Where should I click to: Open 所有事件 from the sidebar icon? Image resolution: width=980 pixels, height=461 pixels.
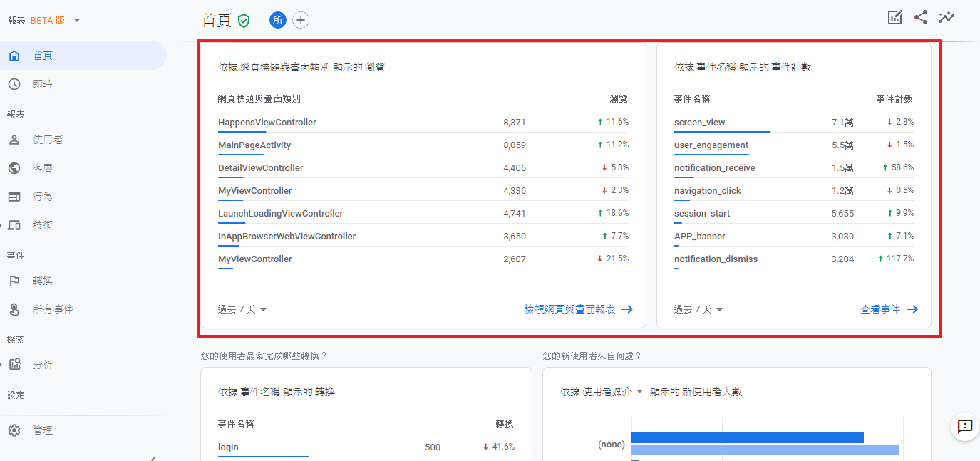(x=14, y=309)
